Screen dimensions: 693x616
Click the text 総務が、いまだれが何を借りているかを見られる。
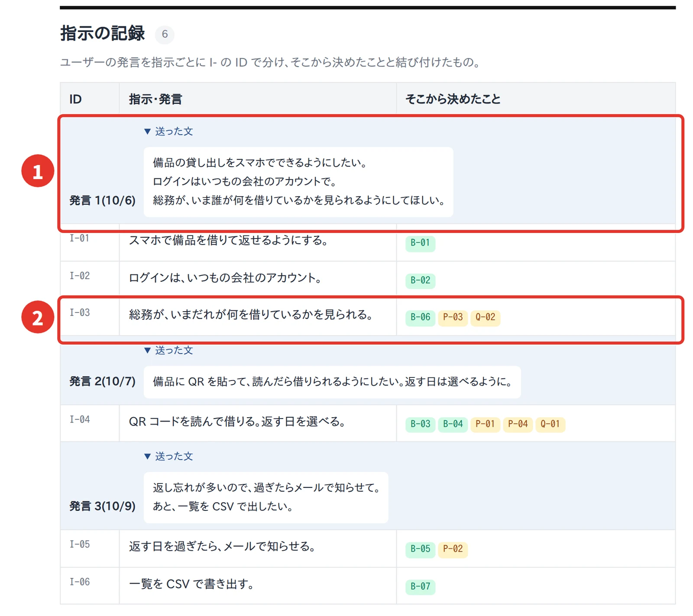pos(252,315)
